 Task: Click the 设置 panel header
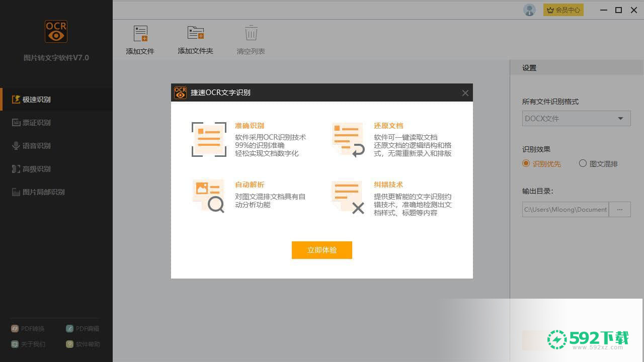577,68
